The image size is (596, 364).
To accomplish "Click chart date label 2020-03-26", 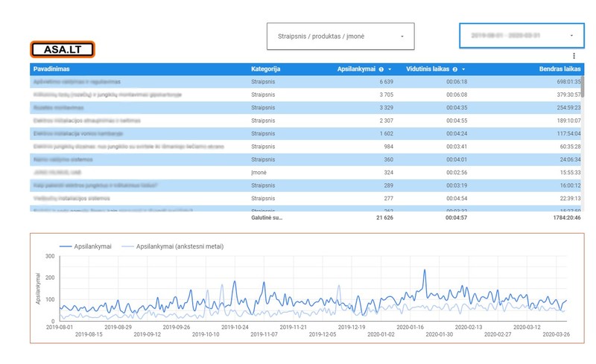I will pos(556,334).
